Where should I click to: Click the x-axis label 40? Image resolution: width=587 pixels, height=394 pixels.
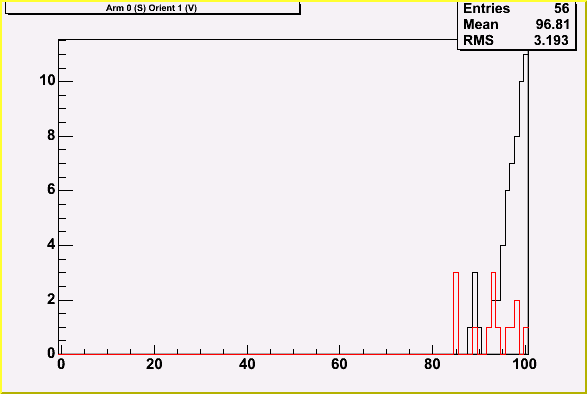point(247,364)
